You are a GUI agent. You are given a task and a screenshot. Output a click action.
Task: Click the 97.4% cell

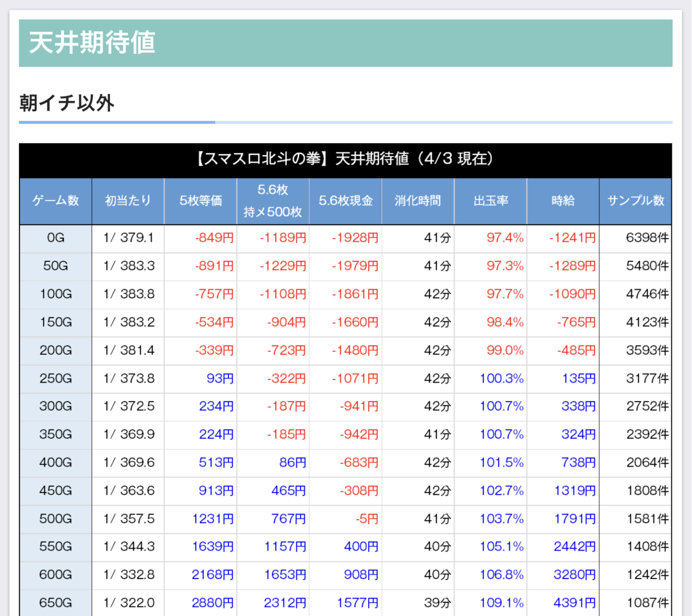[491, 238]
